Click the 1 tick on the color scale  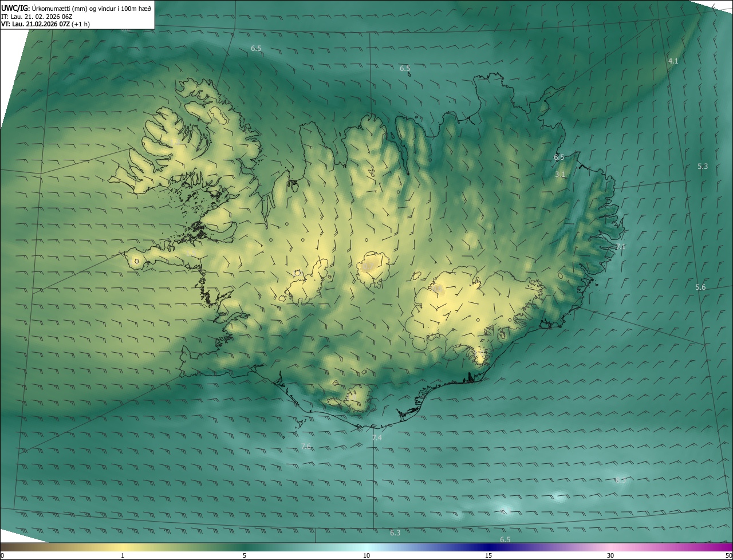[123, 555]
